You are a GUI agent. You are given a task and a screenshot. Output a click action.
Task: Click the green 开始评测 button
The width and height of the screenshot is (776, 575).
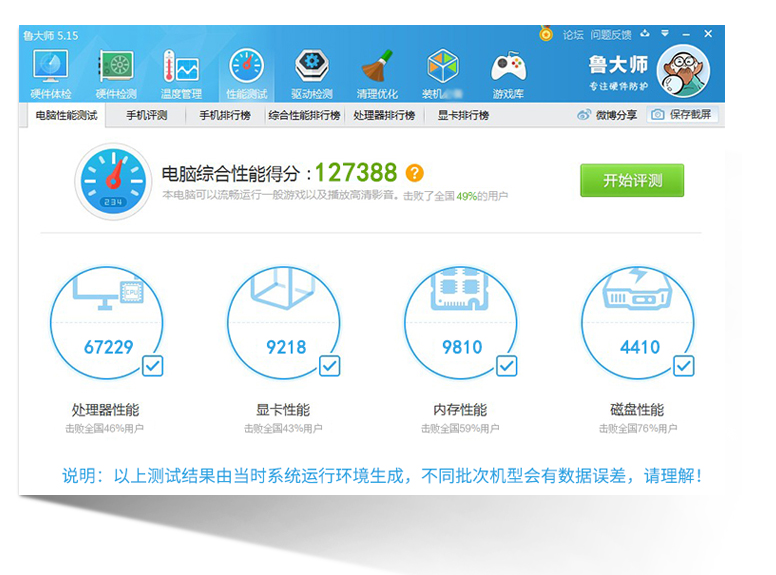(x=632, y=181)
